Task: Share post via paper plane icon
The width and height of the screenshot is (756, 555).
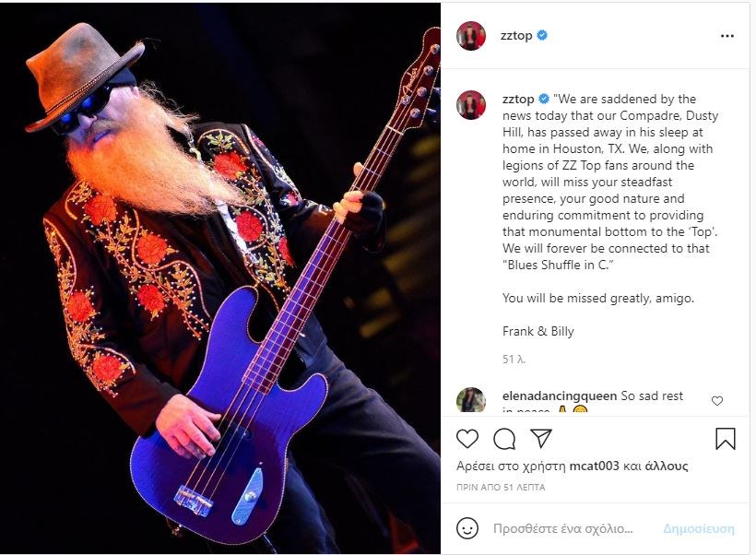Action: [x=541, y=438]
